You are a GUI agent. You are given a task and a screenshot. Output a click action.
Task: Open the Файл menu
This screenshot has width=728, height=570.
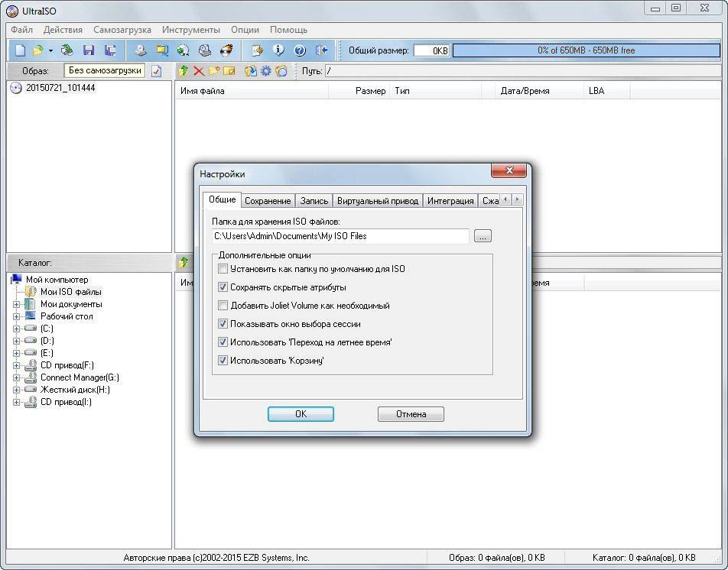[22, 30]
